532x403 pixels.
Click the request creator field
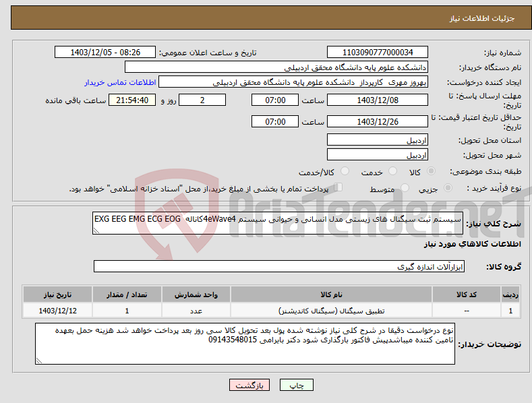click(293, 82)
